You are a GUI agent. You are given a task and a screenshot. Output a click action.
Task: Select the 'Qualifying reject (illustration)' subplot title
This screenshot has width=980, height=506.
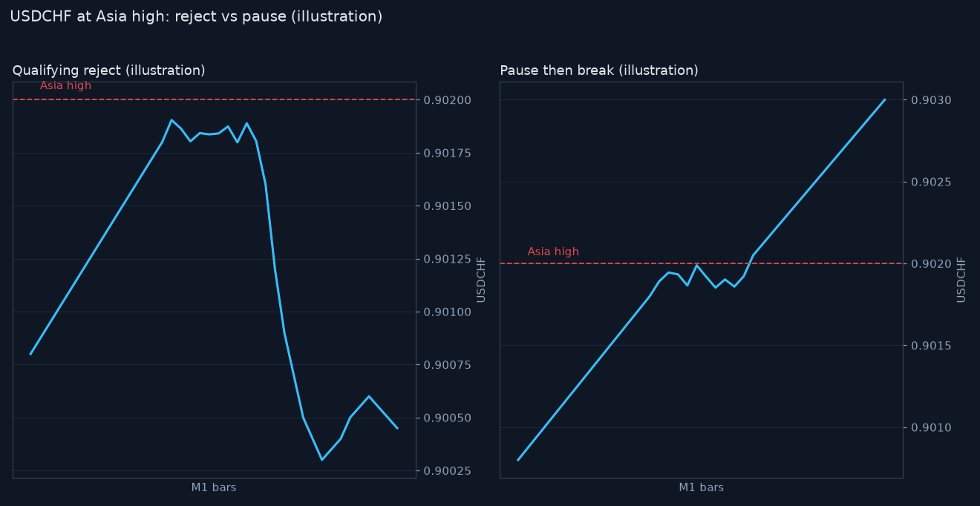108,70
